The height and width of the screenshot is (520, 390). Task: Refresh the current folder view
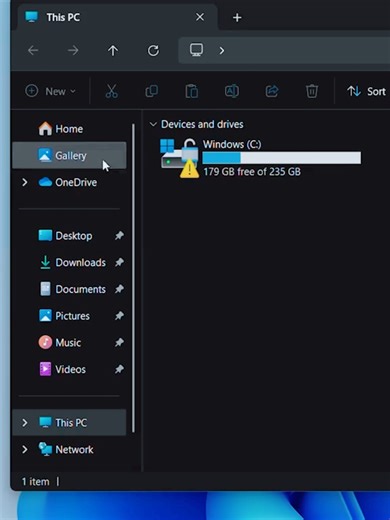[x=153, y=51]
